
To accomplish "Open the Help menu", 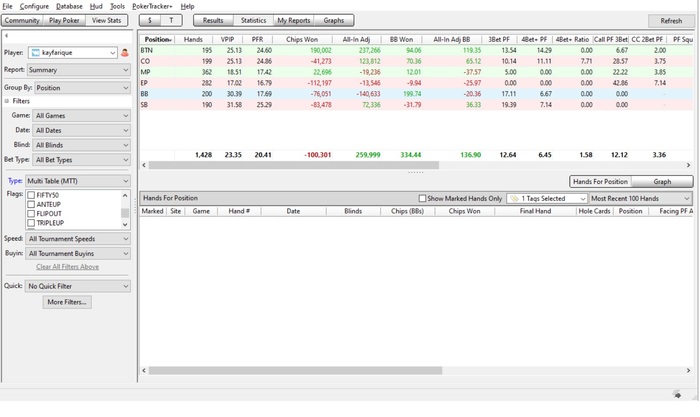I will click(x=188, y=6).
